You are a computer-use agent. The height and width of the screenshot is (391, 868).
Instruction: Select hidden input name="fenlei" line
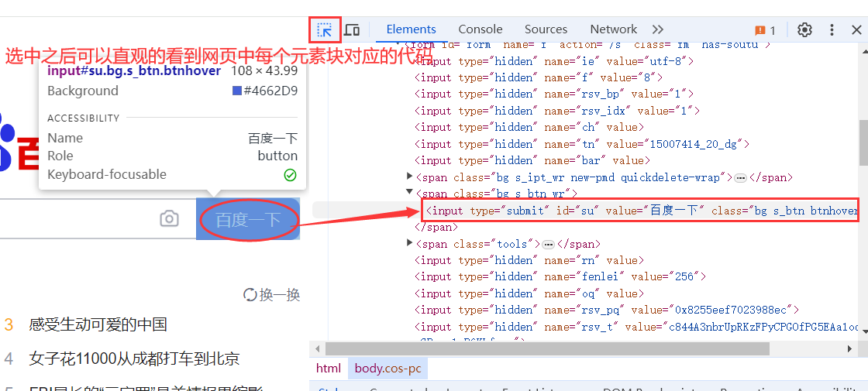click(x=560, y=276)
